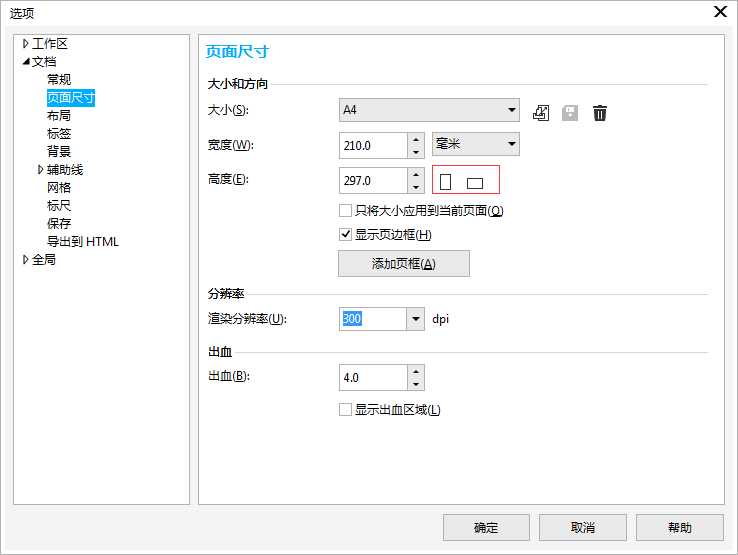Screen dimensions: 738x555
Task: Click the get page size from printer icon
Action: [x=541, y=113]
